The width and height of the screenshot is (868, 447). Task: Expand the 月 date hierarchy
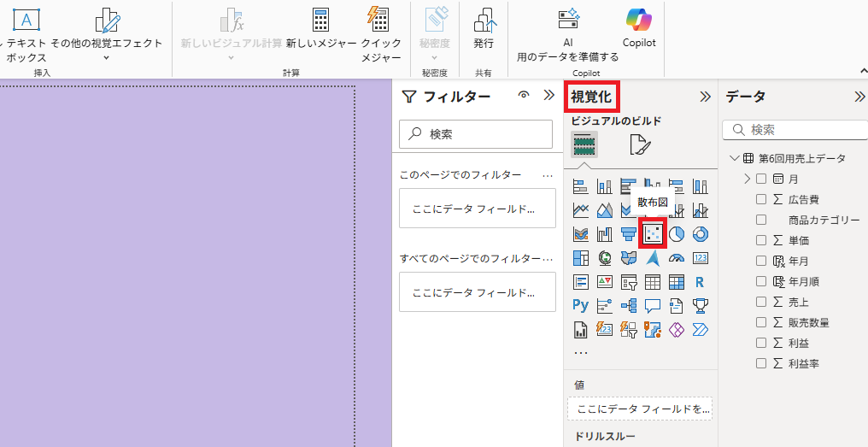[x=747, y=179]
